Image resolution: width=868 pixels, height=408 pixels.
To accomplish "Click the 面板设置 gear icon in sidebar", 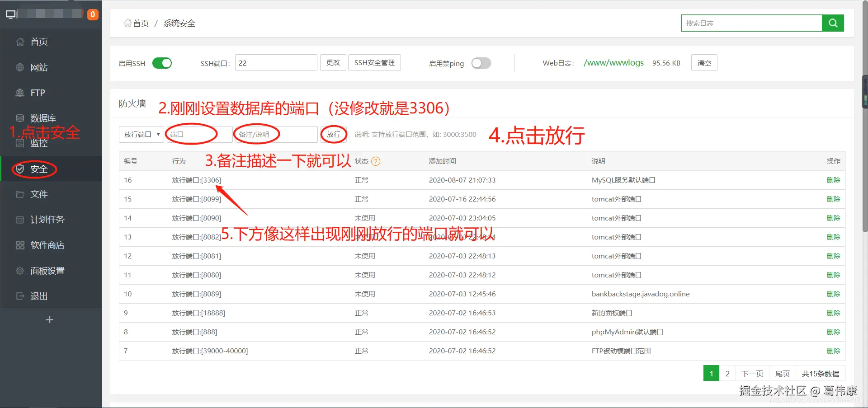I will (x=20, y=271).
